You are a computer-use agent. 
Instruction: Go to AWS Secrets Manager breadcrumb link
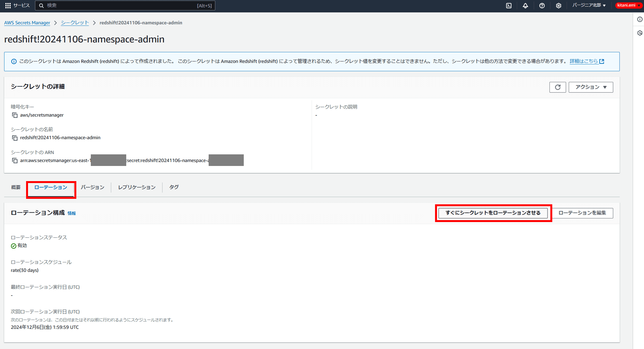point(27,23)
